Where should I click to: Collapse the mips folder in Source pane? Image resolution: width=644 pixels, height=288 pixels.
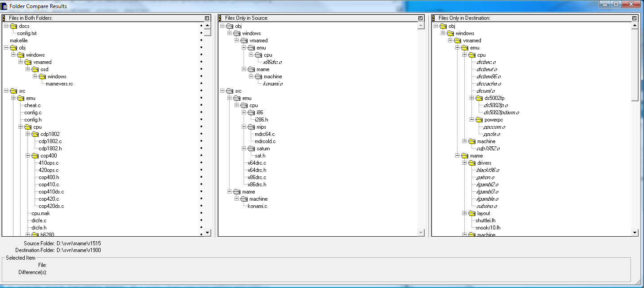tap(244, 127)
